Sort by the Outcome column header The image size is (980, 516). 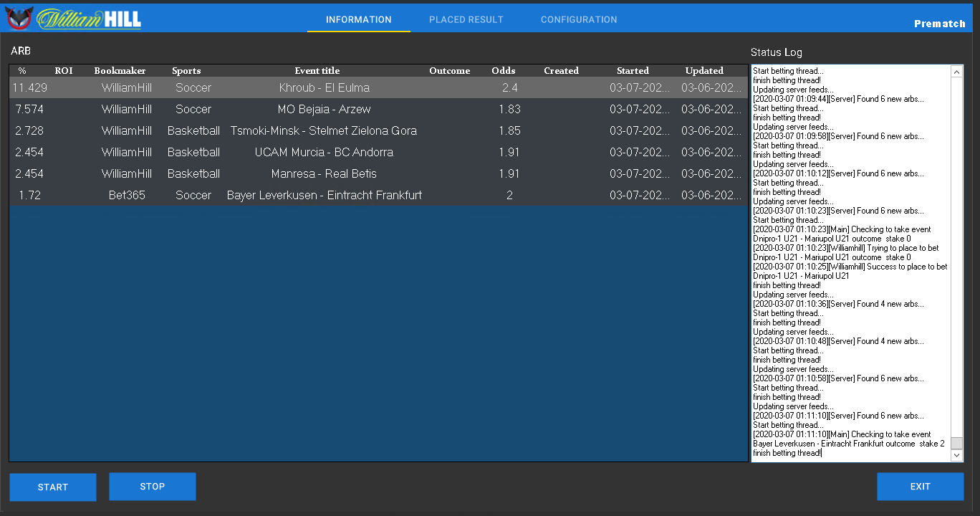450,71
